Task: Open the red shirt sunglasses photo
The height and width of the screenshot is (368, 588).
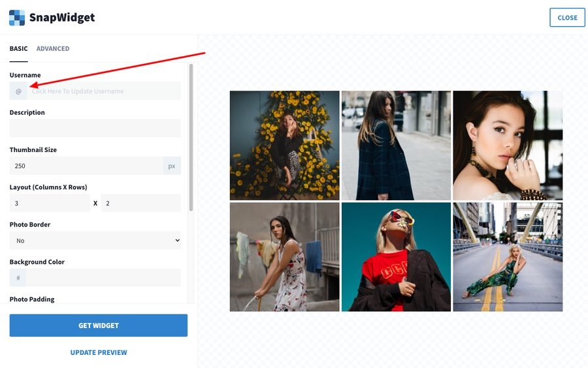Action: [x=396, y=257]
